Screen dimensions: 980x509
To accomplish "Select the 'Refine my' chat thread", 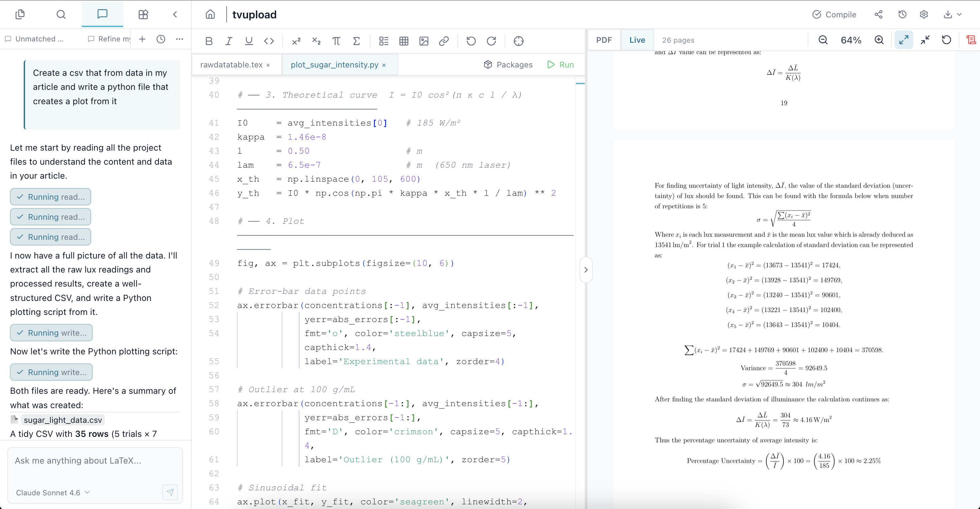I will pyautogui.click(x=109, y=39).
